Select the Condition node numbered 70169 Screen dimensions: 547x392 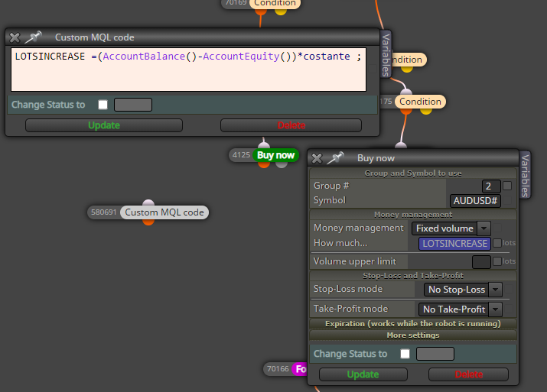(275, 4)
